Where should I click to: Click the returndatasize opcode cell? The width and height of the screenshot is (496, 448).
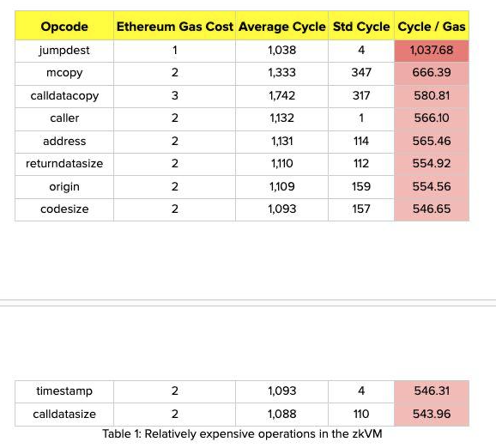(x=64, y=164)
